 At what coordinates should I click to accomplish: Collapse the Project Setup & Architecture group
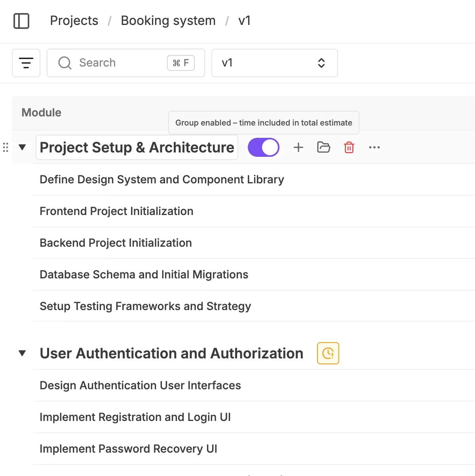point(23,148)
